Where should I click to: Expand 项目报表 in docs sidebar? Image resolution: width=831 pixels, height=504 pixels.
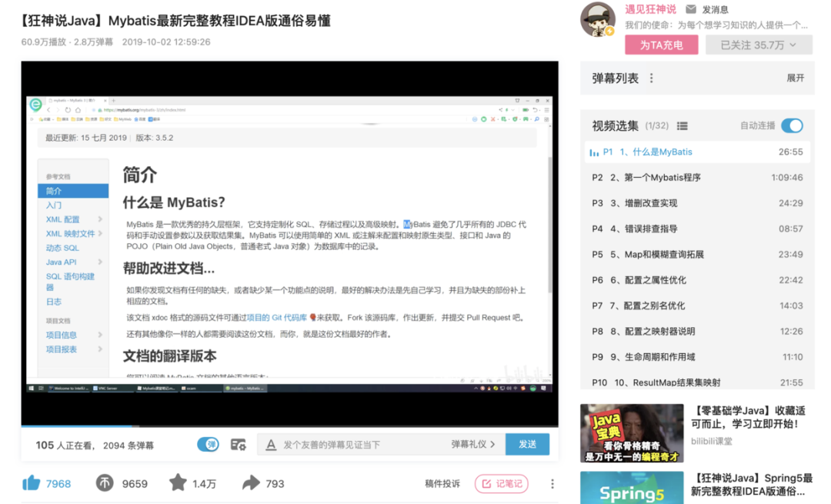click(x=100, y=349)
